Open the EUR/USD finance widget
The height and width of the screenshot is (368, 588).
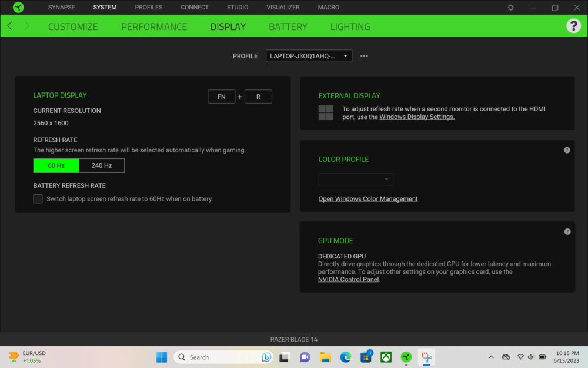coord(27,357)
